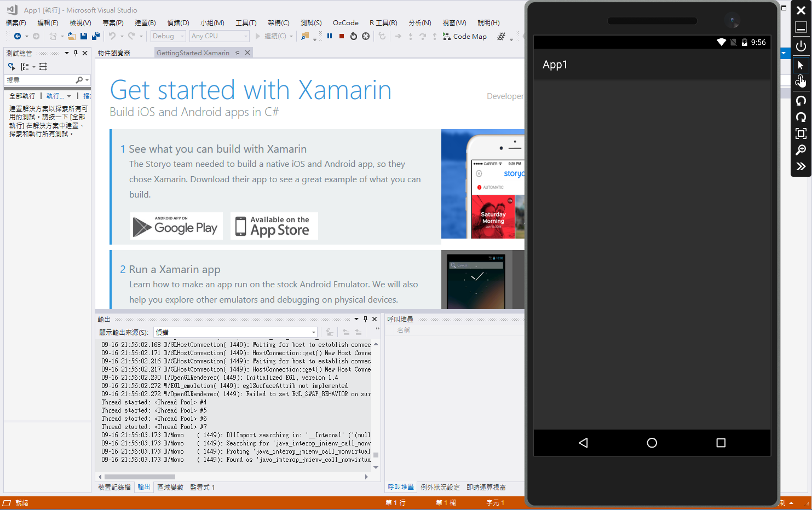Viewport: 812px width, 510px height.
Task: Click the search magnifier in Test Explorer
Action: [x=79, y=80]
